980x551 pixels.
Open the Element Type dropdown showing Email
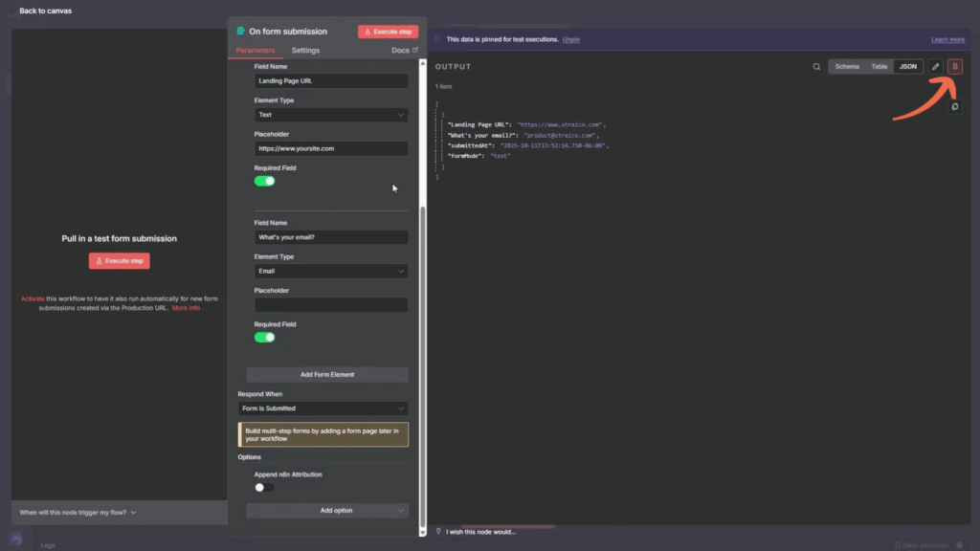330,272
